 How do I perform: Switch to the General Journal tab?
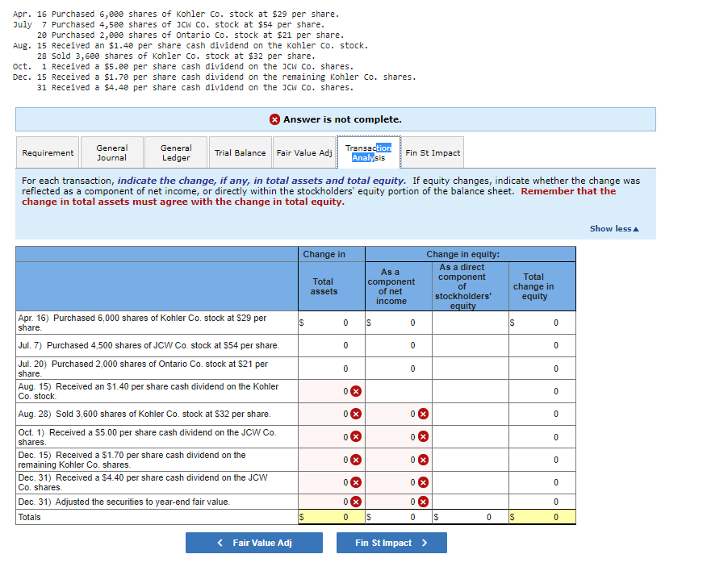click(x=112, y=152)
